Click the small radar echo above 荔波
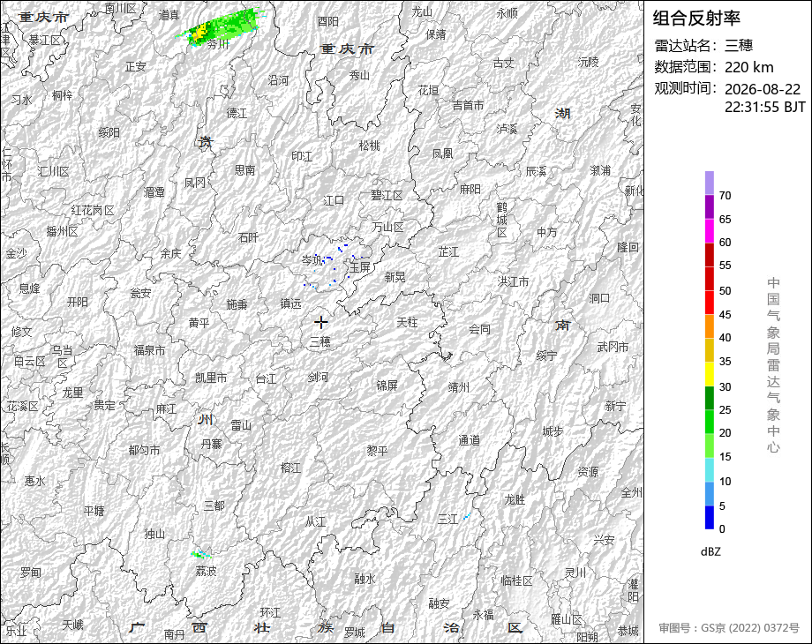Image resolution: width=812 pixels, height=644 pixels. click(201, 554)
